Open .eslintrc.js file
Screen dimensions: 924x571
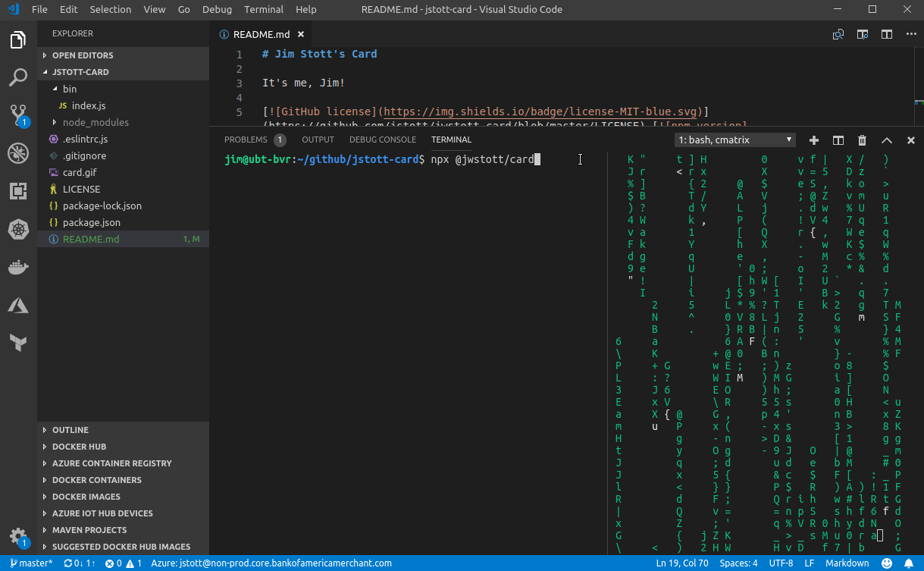pos(123,139)
